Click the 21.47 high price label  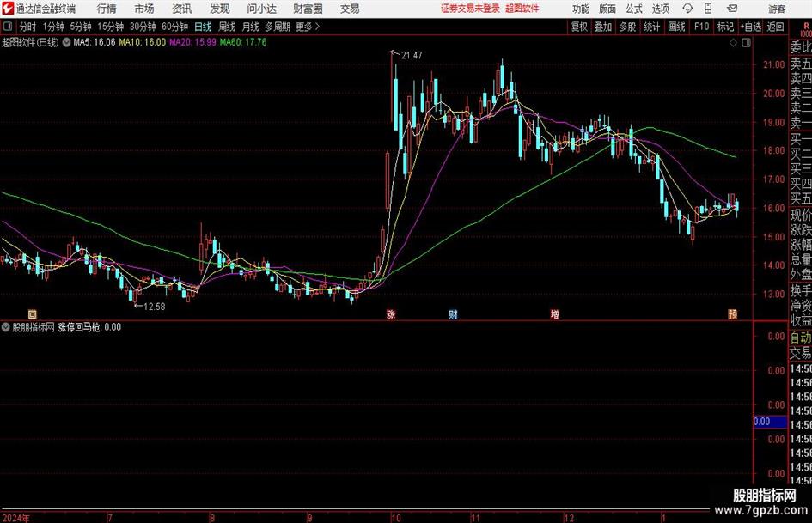pyautogui.click(x=412, y=55)
